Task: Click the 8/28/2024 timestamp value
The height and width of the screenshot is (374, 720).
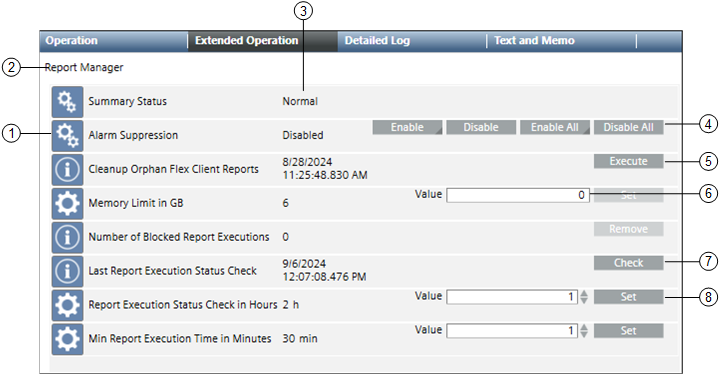Action: [325, 169]
